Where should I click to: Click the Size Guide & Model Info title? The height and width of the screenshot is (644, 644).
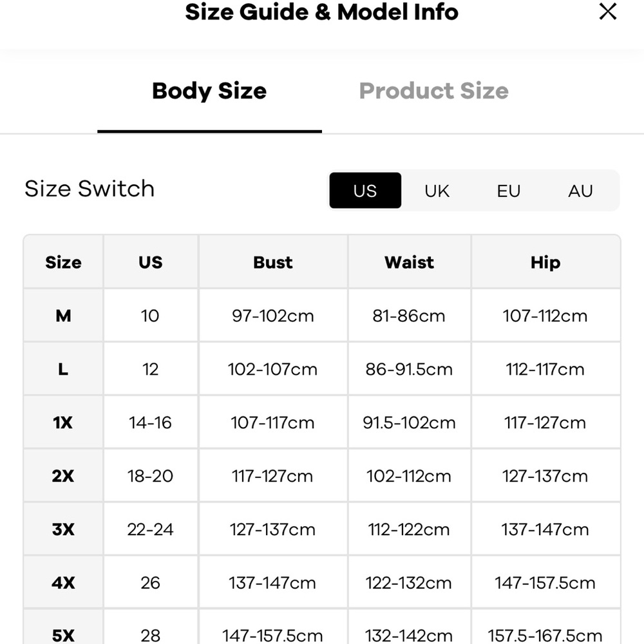tap(321, 12)
